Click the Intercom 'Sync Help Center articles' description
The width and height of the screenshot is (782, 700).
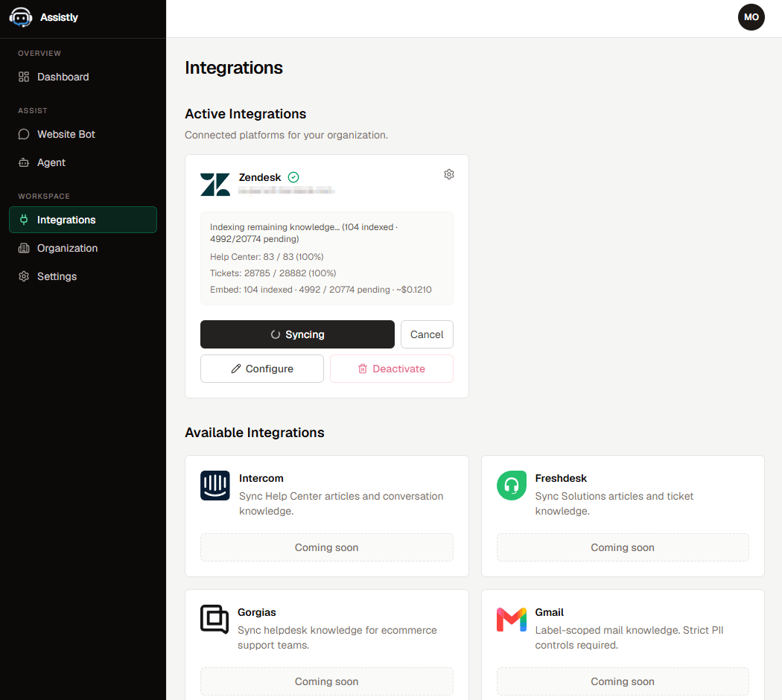[341, 503]
